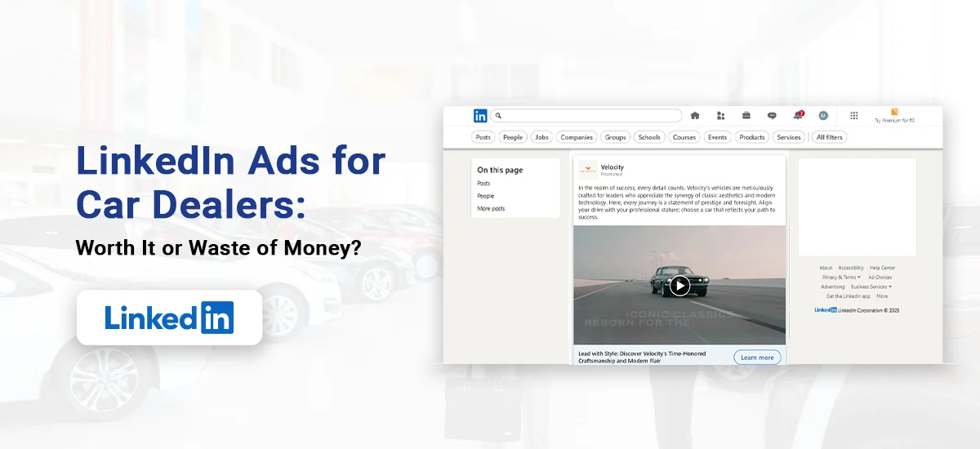This screenshot has width=980, height=449.
Task: Open the Advertising footer link
Action: click(x=833, y=287)
